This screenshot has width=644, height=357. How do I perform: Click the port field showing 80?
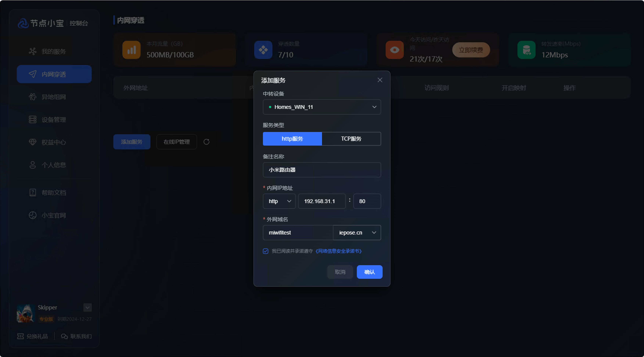tap(367, 201)
